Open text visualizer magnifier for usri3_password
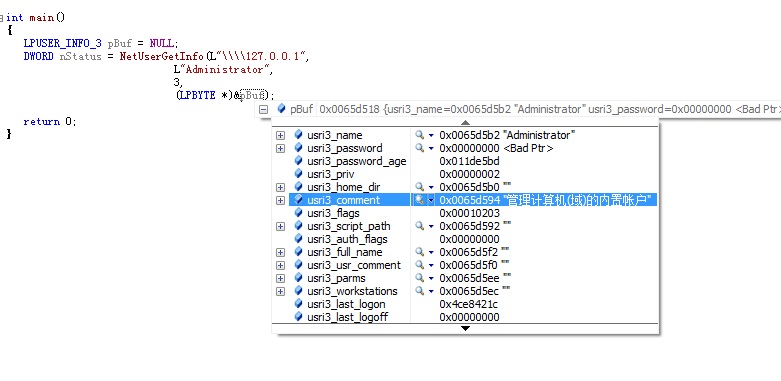This screenshot has width=781, height=381. (x=420, y=148)
